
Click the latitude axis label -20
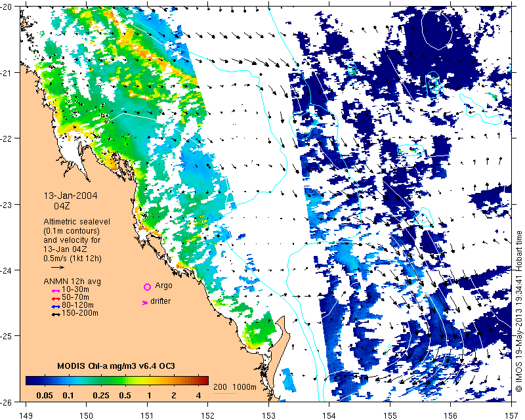coord(6,7)
